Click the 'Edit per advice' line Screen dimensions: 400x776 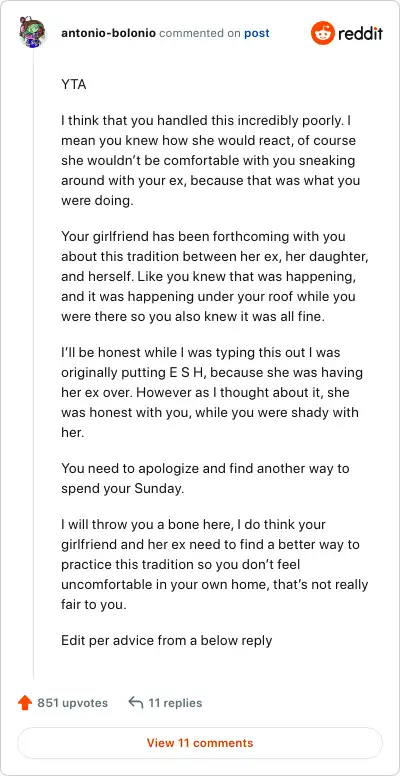167,640
